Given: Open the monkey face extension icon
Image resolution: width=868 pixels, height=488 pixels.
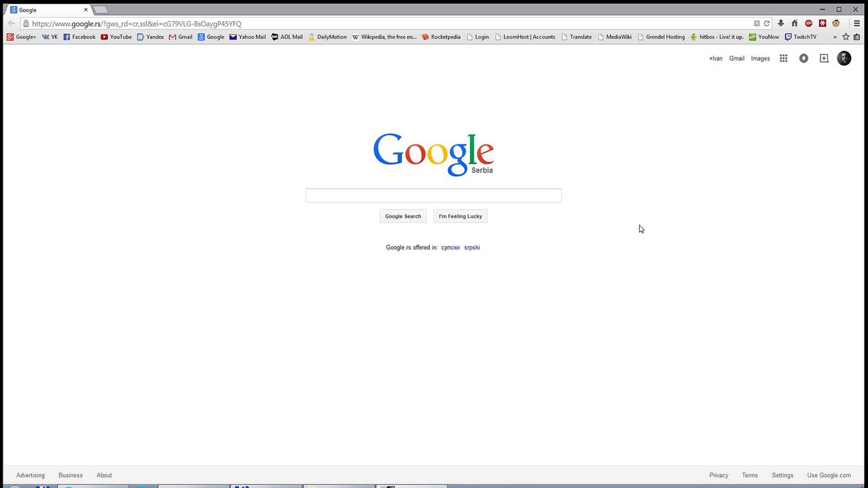Looking at the screenshot, I should [836, 23].
